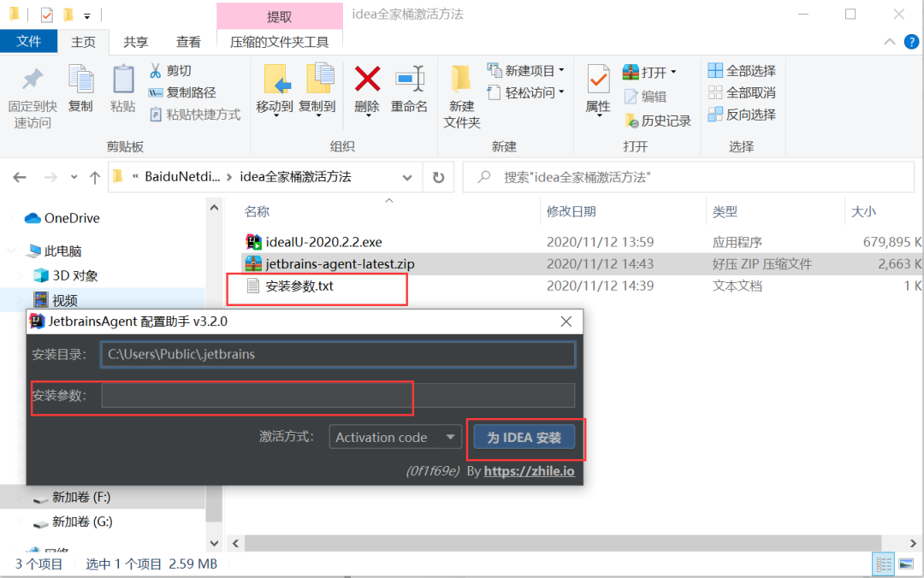Viewport: 924px width, 578px height.
Task: Click navigation pane scroll-up arrow
Action: [214, 208]
